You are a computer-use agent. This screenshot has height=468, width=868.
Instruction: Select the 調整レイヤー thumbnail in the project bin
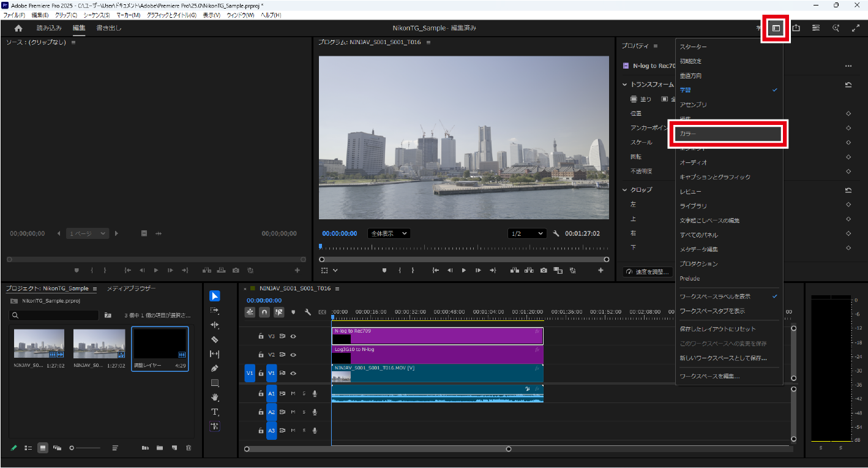click(x=160, y=345)
